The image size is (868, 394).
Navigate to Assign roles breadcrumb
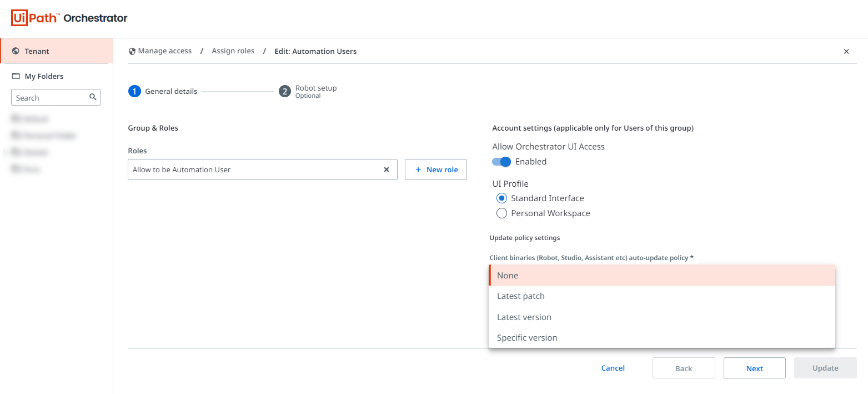[233, 51]
